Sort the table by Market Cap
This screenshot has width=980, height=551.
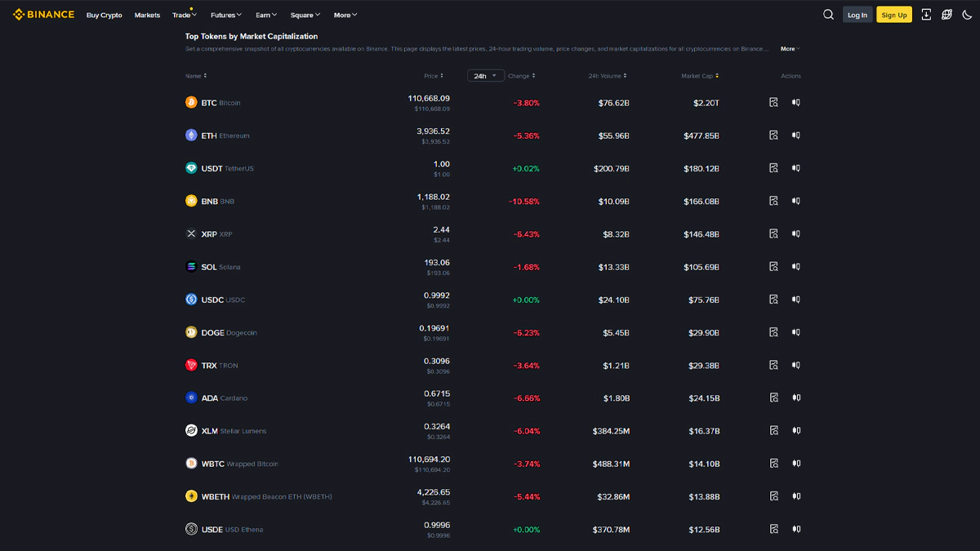coord(700,76)
